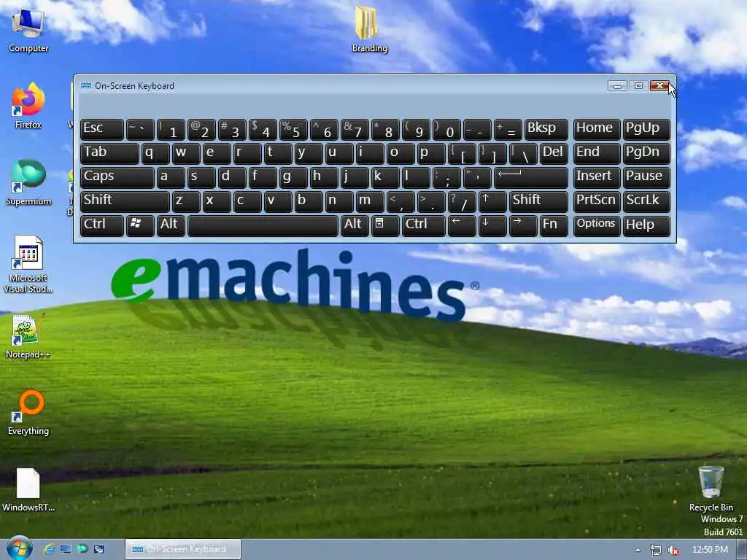Toggle the Fn key
Viewport: 747px width, 560px height.
(x=554, y=226)
